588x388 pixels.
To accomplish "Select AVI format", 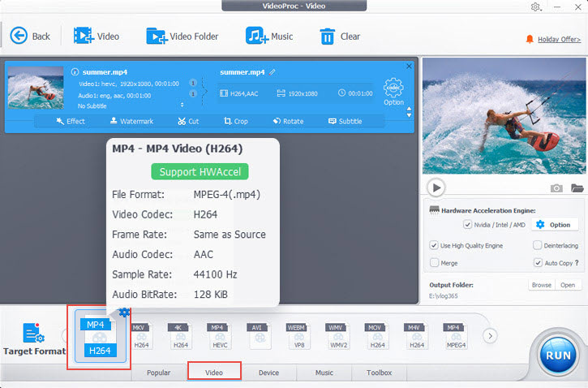I will coord(259,336).
